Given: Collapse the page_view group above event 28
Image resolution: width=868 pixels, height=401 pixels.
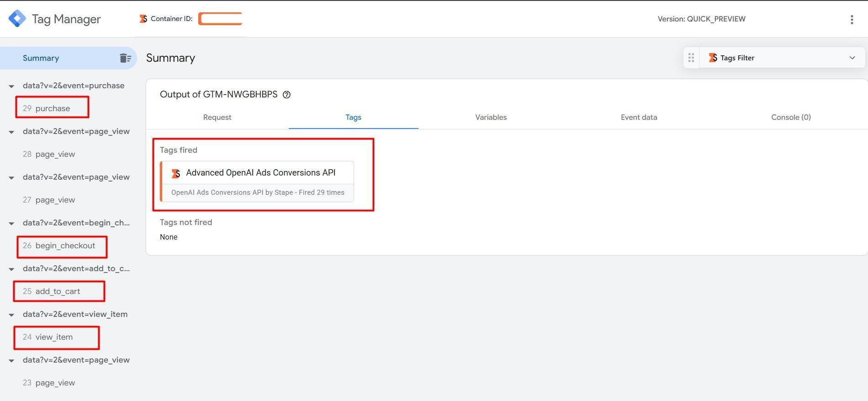Looking at the screenshot, I should pos(11,132).
